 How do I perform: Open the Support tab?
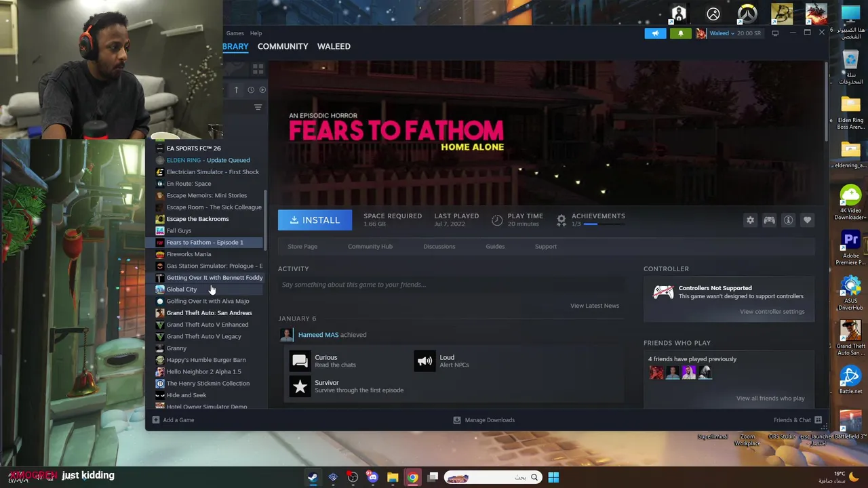[x=546, y=247]
